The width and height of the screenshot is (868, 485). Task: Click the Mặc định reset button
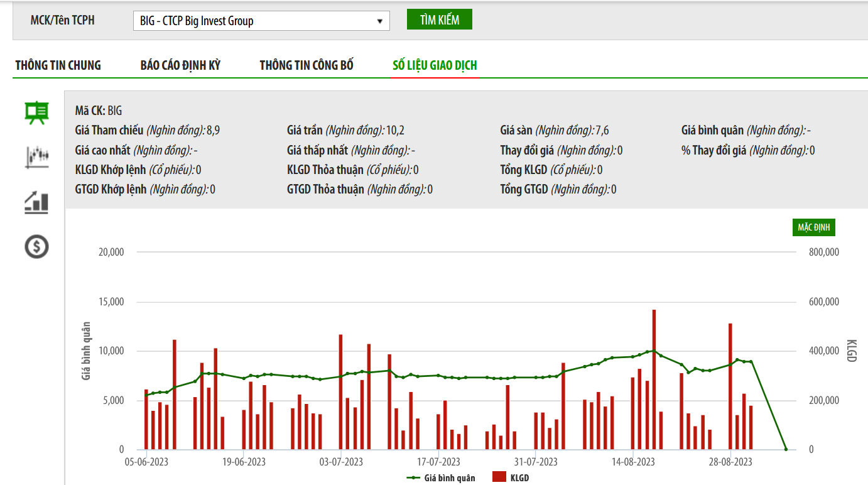813,227
